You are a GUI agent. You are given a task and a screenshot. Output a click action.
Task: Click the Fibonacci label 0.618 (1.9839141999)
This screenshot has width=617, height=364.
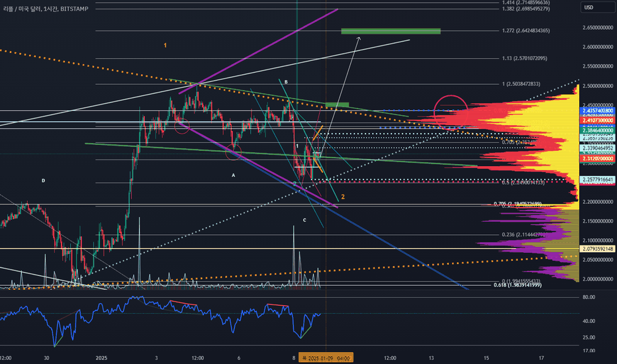[x=518, y=285]
